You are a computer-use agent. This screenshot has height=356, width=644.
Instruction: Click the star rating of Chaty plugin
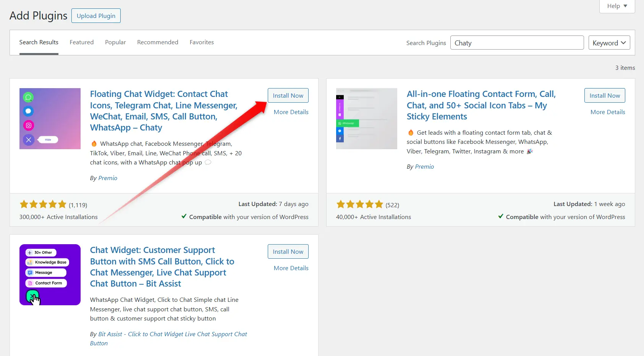click(43, 205)
